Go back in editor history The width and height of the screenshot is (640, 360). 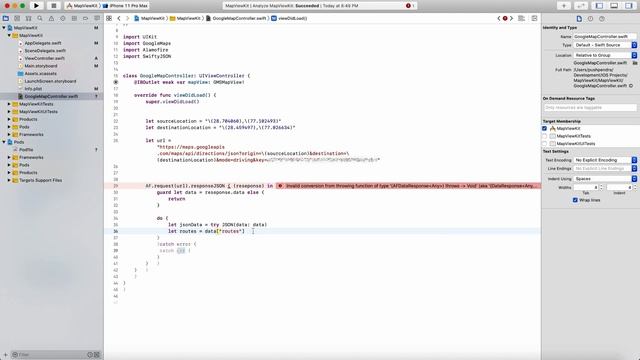119,18
